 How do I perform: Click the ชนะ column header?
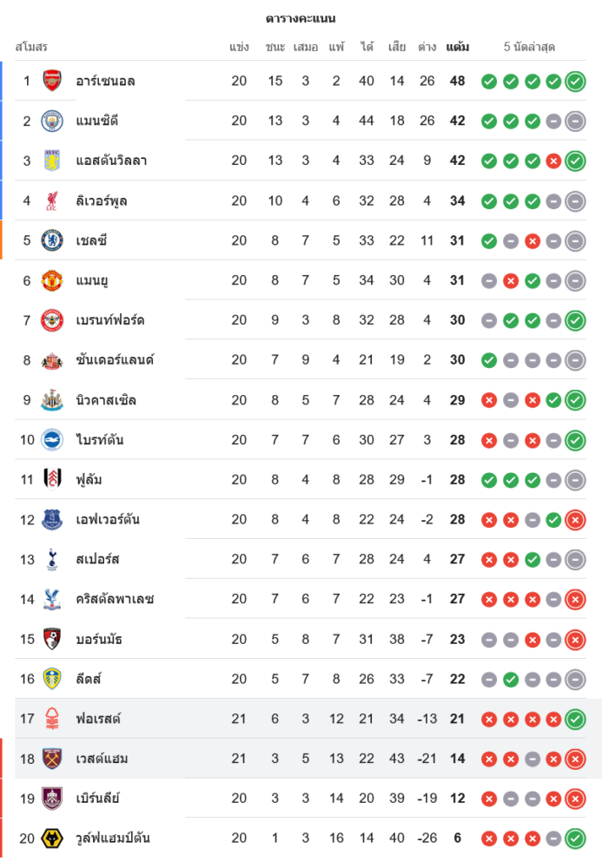[x=275, y=46]
